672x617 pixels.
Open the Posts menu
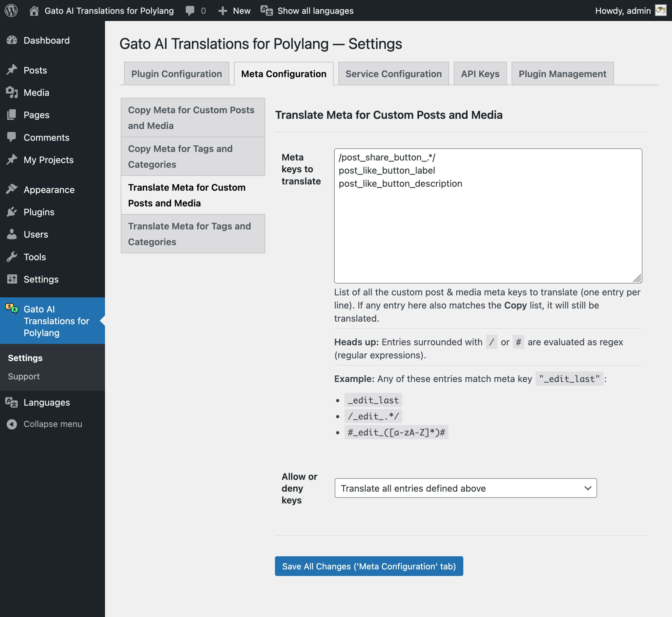(52, 70)
